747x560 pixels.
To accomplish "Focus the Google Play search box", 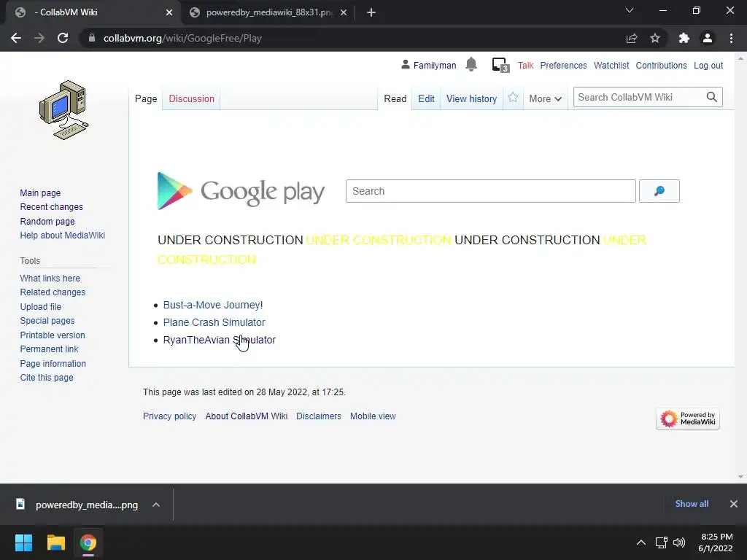I will (491, 191).
